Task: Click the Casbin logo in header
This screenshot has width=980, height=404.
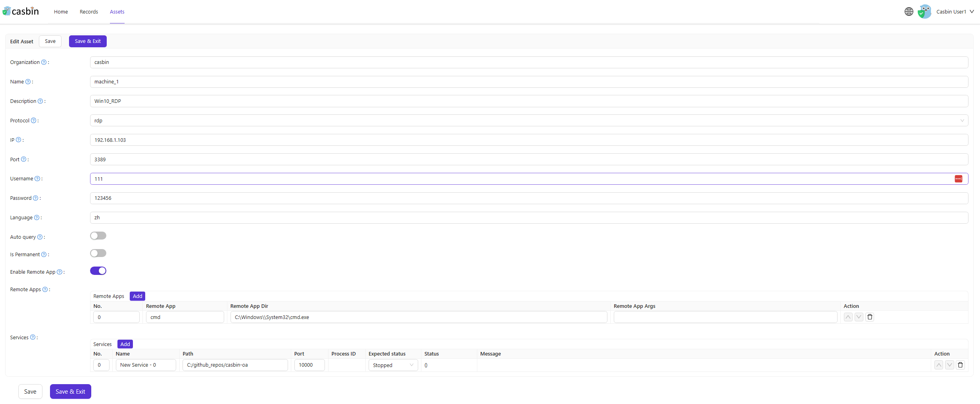Action: point(21,11)
